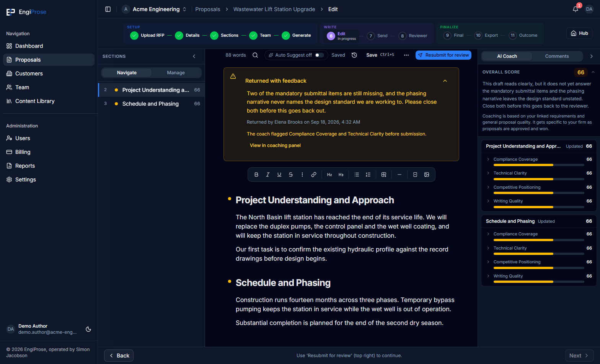Insert a page break
The width and height of the screenshot is (600, 364).
click(415, 175)
